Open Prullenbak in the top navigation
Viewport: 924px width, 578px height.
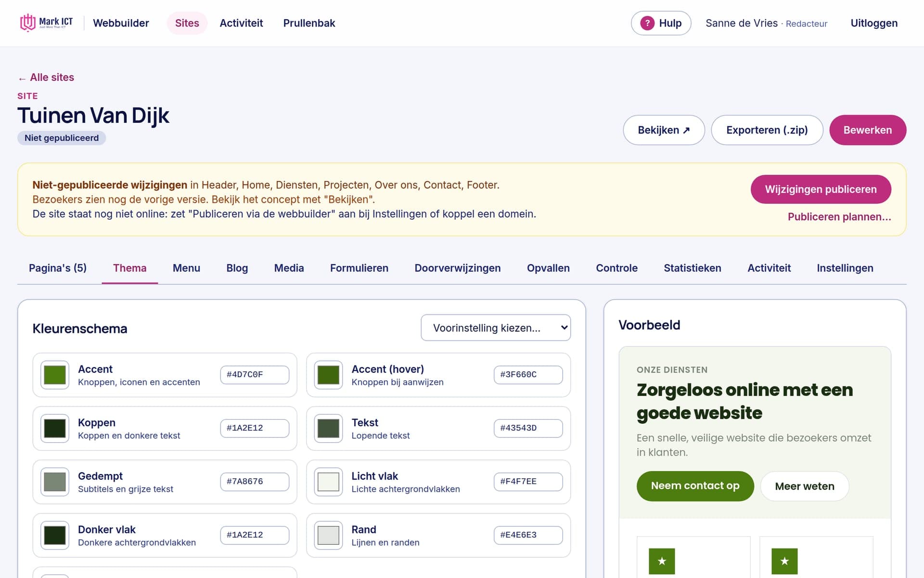tap(309, 23)
